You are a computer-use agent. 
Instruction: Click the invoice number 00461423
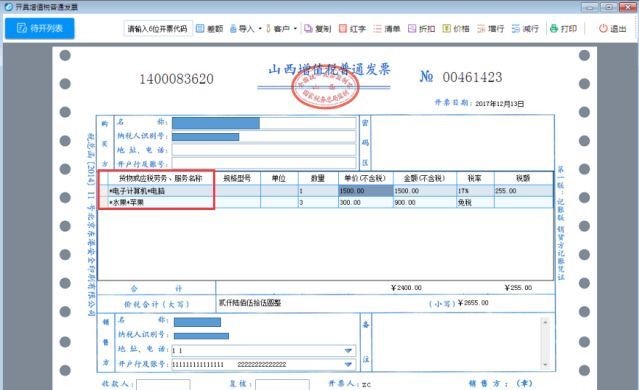pyautogui.click(x=472, y=77)
